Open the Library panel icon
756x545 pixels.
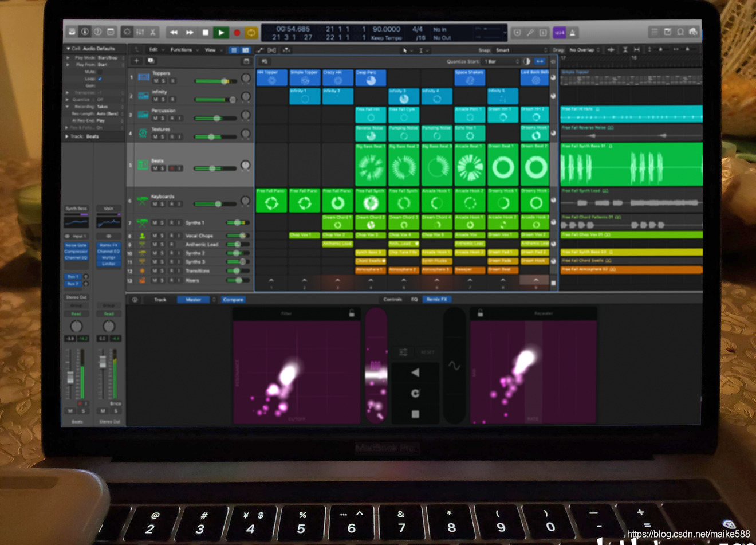pos(72,32)
